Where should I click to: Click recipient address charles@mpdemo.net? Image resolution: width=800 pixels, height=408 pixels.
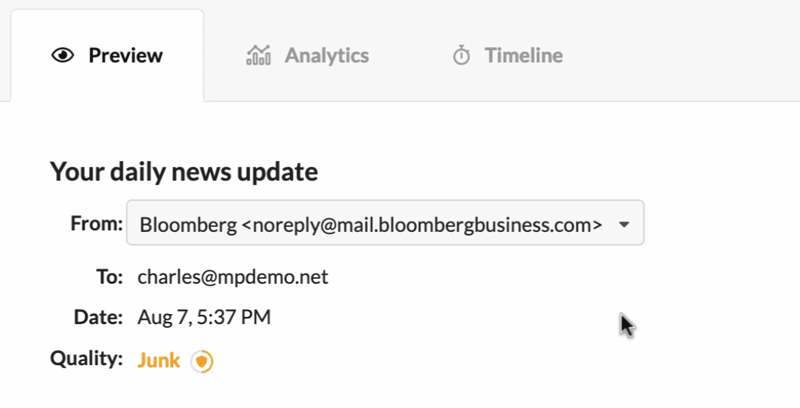click(x=232, y=276)
